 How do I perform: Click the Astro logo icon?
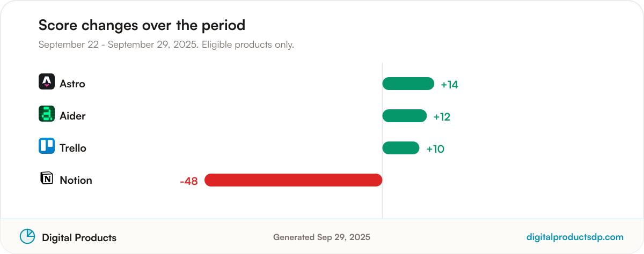click(47, 81)
